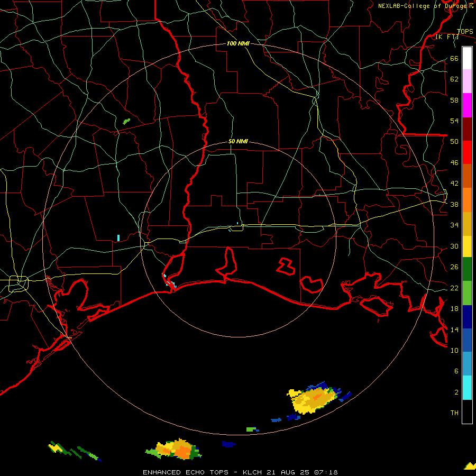The image size is (476, 476).
Task: Click the 100 NMI range ring label
Action: [238, 43]
